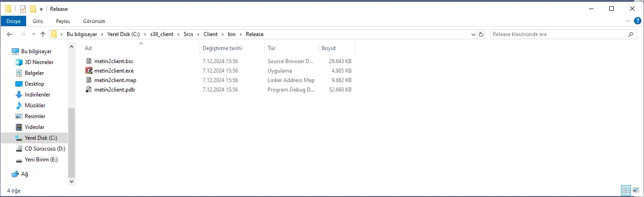
Task: Click the Müzikler music note icon
Action: click(19, 105)
